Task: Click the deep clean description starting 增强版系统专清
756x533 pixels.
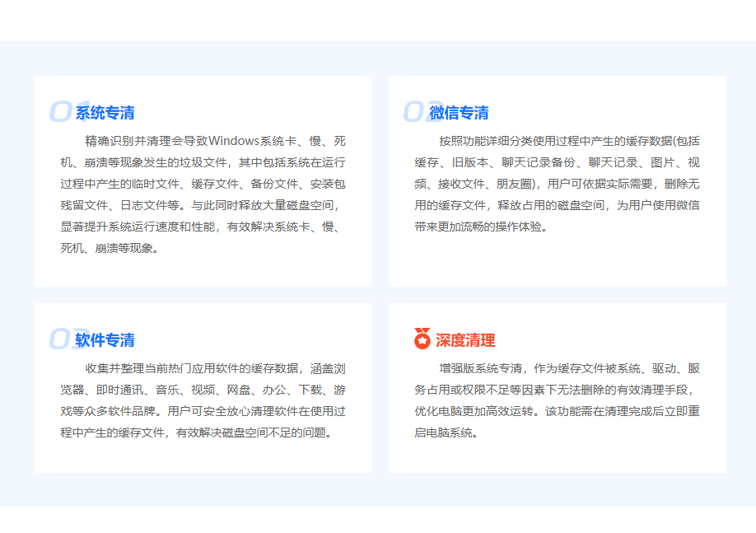Action: click(557, 400)
